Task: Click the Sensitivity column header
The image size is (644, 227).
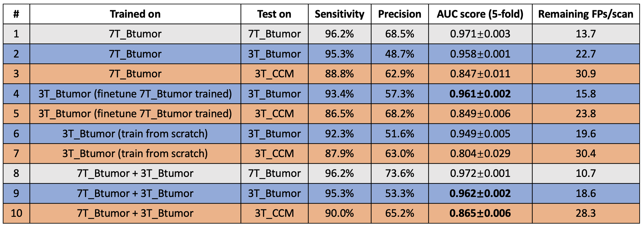Action: coord(339,14)
